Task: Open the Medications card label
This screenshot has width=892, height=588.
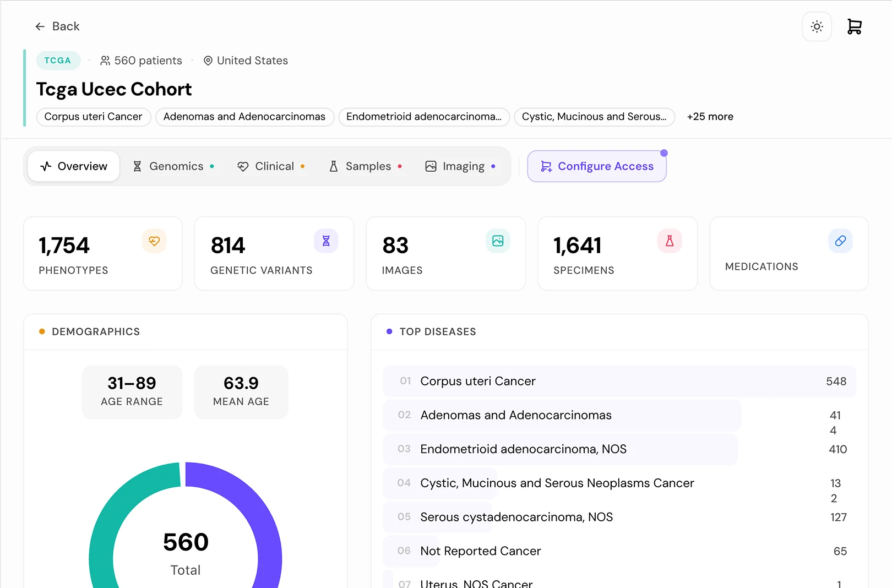Action: click(x=762, y=266)
